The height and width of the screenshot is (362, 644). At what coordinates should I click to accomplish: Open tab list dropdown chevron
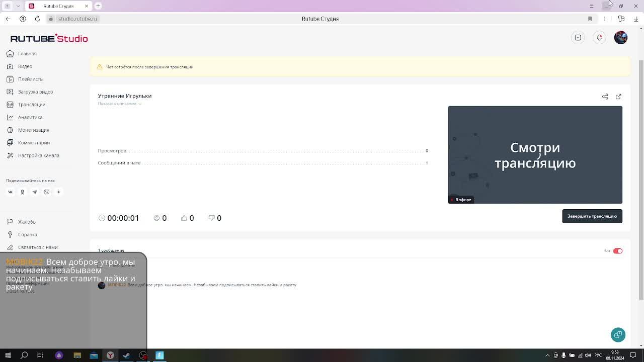[x=18, y=6]
